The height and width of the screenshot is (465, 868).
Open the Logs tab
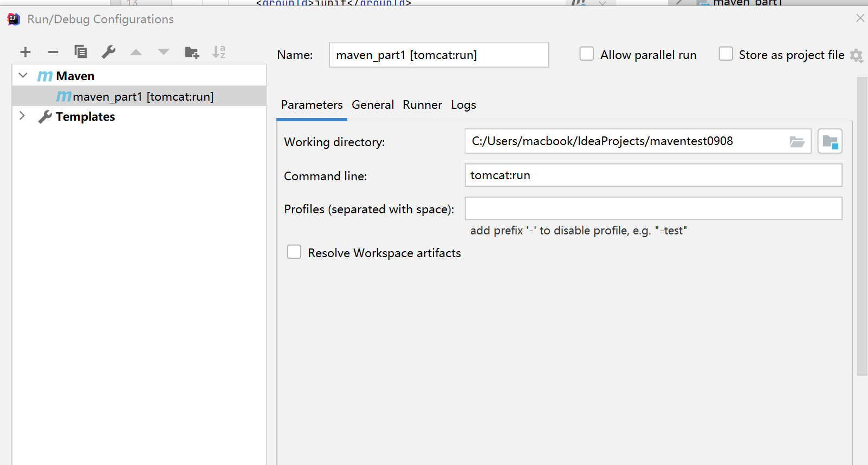(x=463, y=105)
